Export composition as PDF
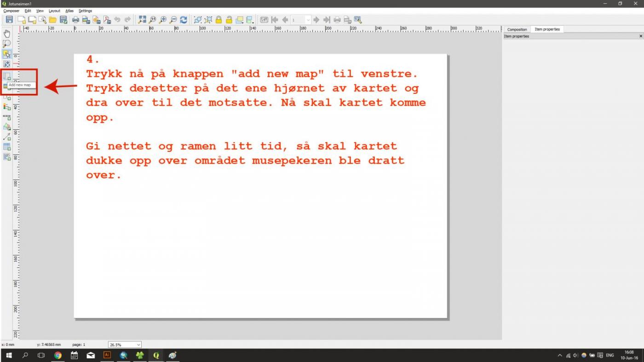This screenshot has width=644, height=362. pyautogui.click(x=107, y=20)
